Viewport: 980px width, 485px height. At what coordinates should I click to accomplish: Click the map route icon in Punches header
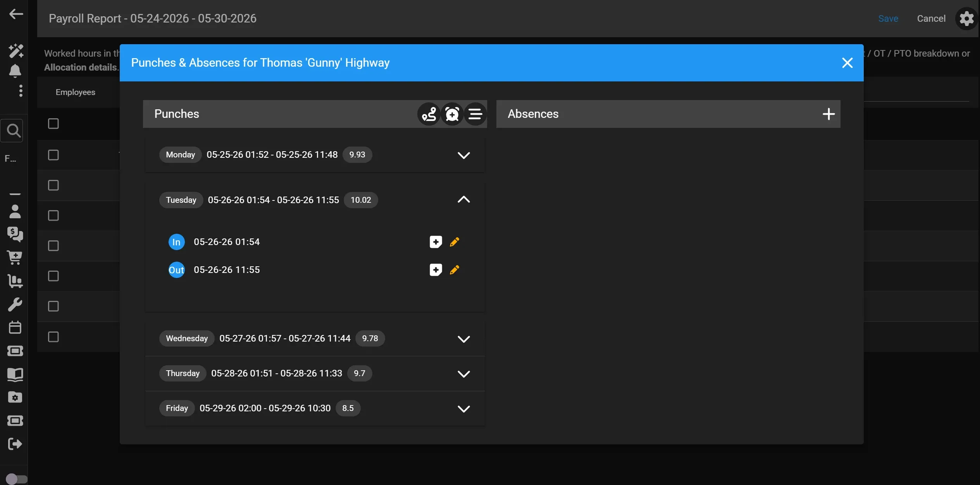tap(429, 114)
